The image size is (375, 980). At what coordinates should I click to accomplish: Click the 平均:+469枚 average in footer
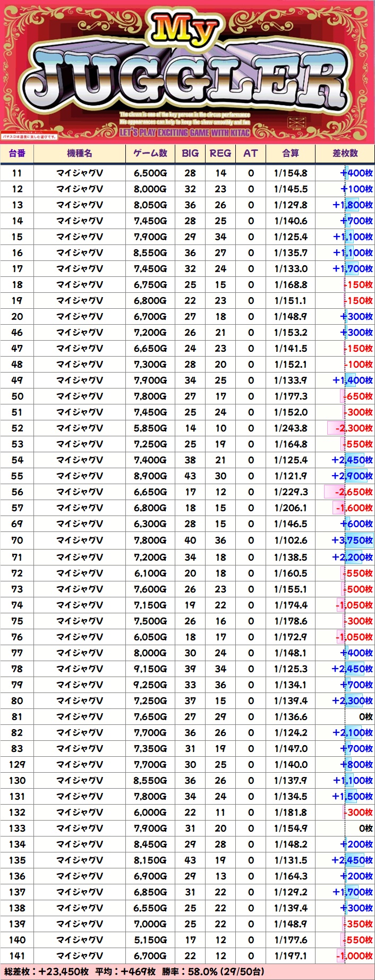tap(125, 971)
